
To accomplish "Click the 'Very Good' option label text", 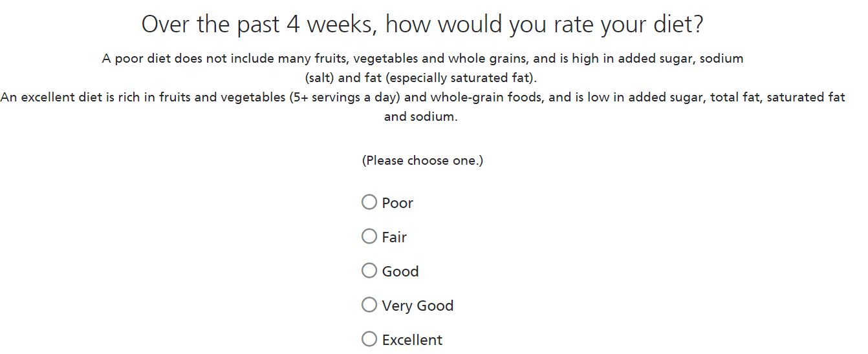I will pos(417,306).
